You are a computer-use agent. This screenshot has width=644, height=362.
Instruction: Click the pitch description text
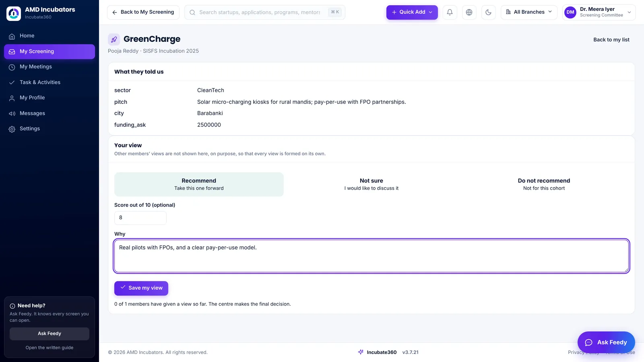[x=301, y=102]
